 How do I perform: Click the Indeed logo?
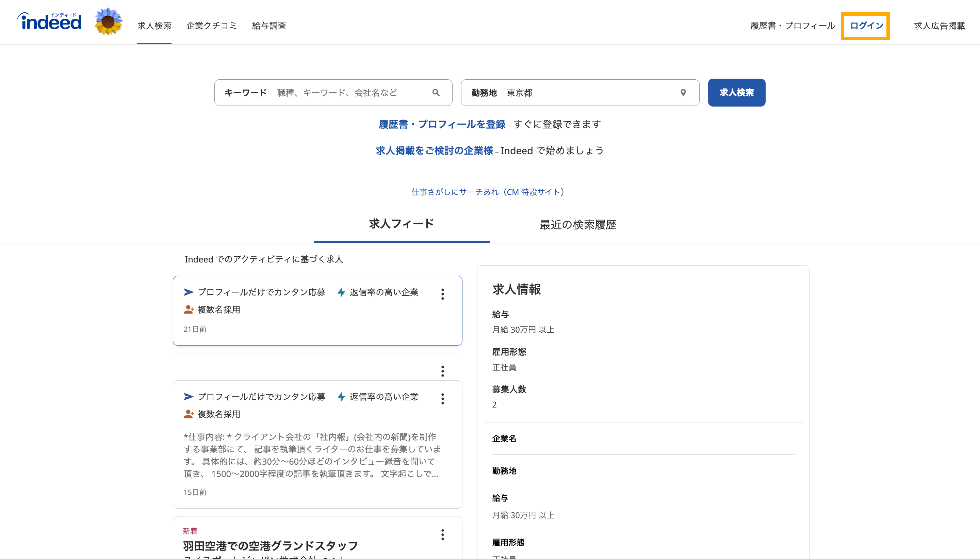click(x=49, y=22)
